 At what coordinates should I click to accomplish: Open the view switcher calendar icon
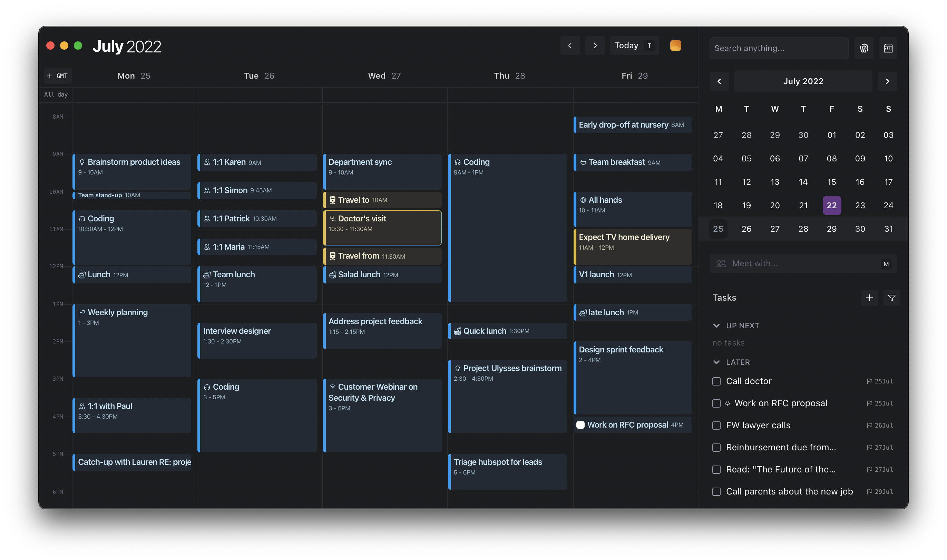[888, 48]
